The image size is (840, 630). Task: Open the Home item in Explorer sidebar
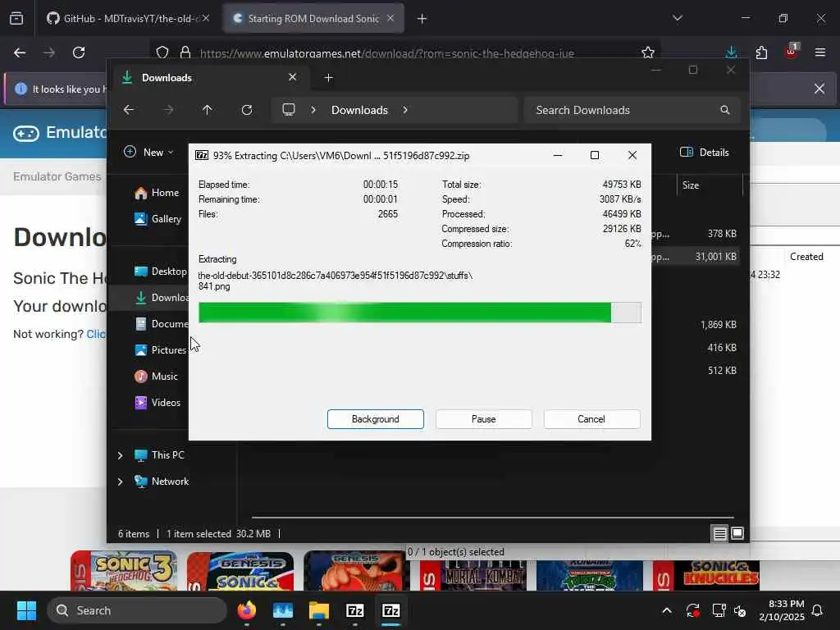tap(157, 192)
